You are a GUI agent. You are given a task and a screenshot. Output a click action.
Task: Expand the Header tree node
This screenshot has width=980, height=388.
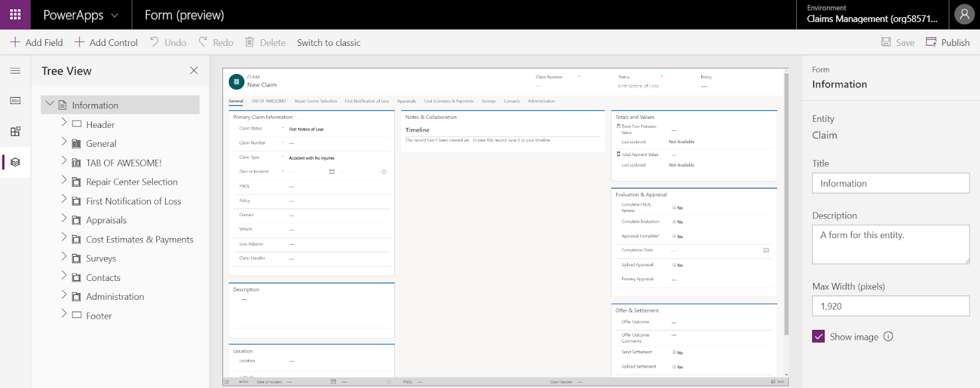[64, 122]
